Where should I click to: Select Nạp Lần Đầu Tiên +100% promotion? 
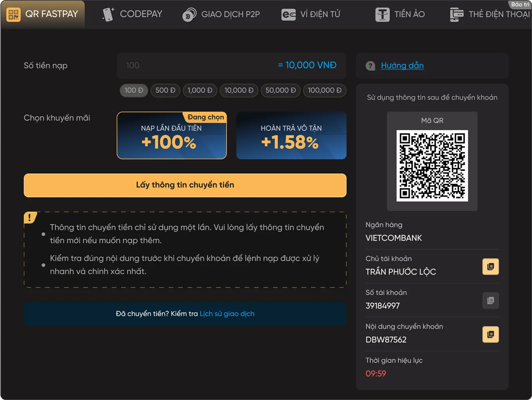tap(172, 135)
